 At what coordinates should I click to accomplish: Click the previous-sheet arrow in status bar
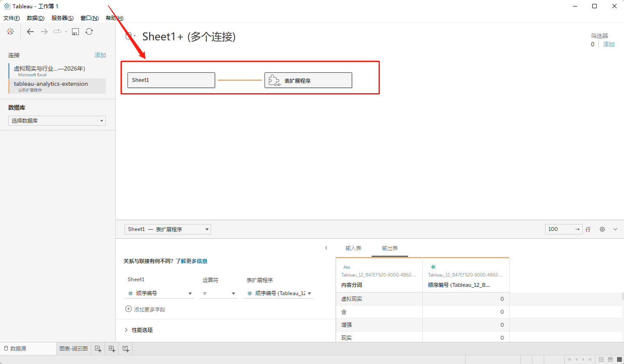click(x=576, y=360)
